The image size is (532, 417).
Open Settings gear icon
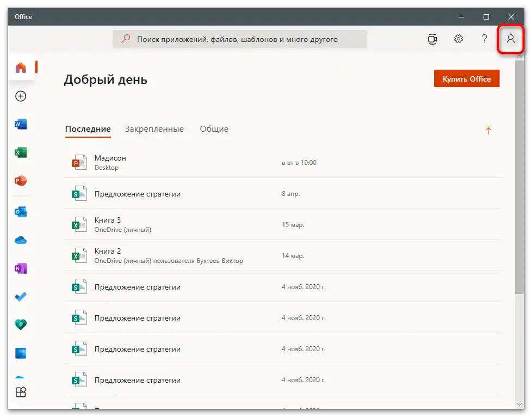click(459, 39)
